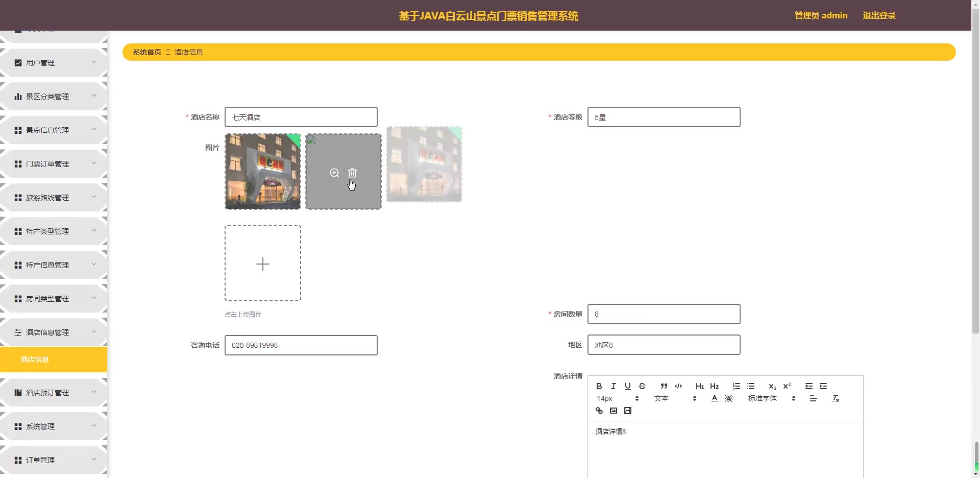
Task: Create a bulleted list
Action: point(751,386)
